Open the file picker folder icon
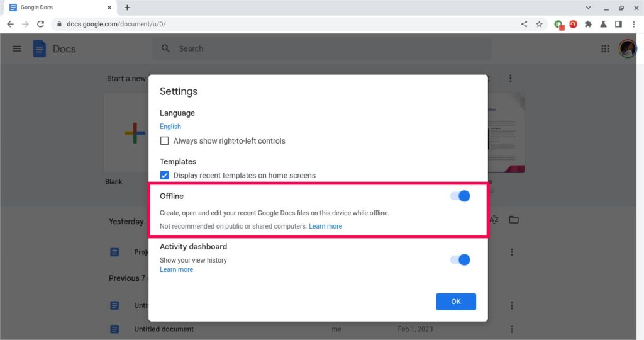 click(x=514, y=220)
